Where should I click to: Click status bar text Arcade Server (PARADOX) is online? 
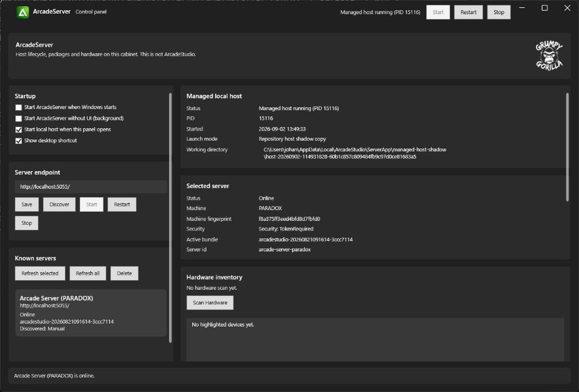click(54, 376)
